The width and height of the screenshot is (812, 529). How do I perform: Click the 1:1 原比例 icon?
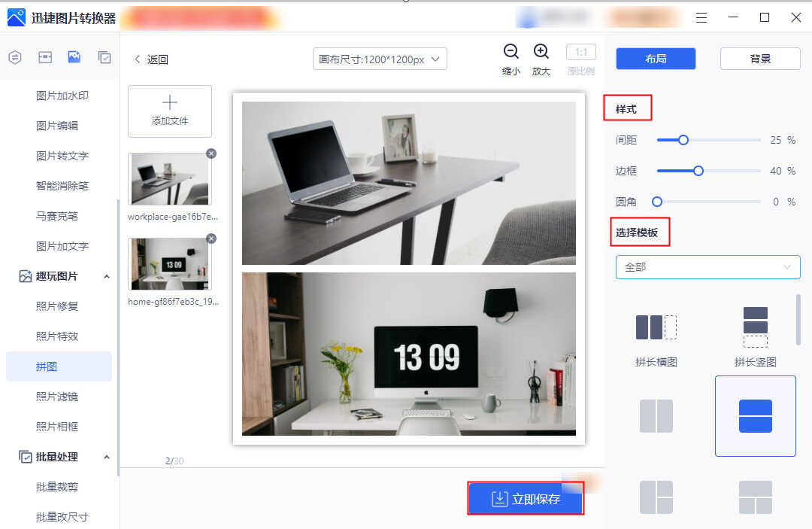581,53
